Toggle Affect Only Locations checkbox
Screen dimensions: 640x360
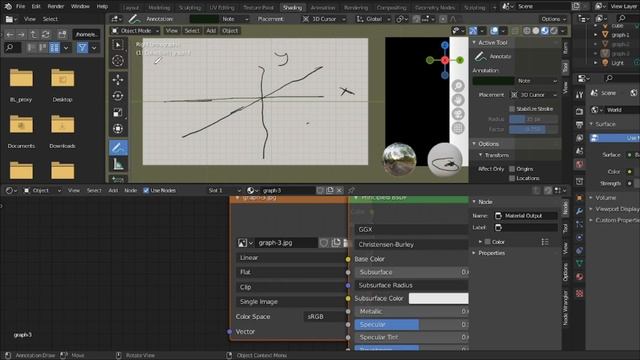click(x=512, y=178)
